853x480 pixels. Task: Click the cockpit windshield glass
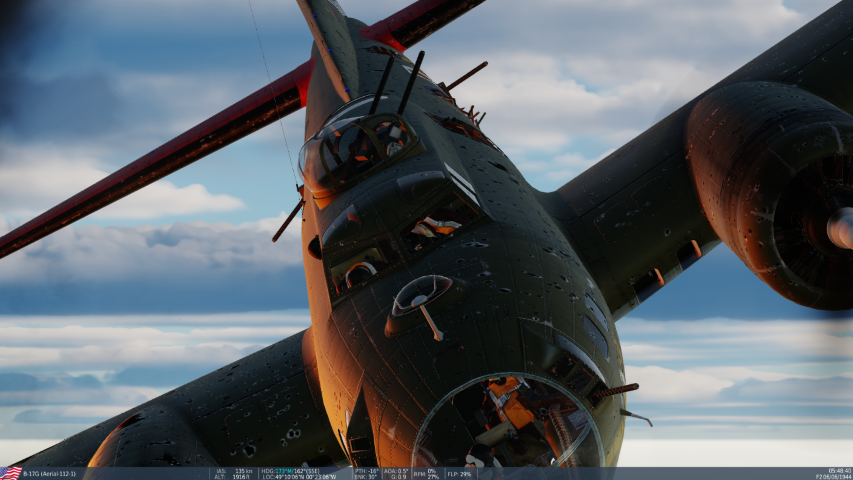[358, 145]
